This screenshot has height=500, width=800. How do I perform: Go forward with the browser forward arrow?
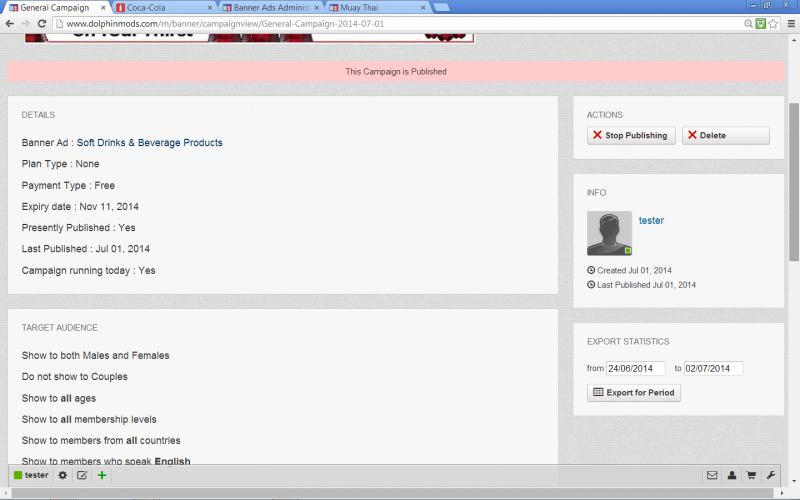pyautogui.click(x=26, y=23)
